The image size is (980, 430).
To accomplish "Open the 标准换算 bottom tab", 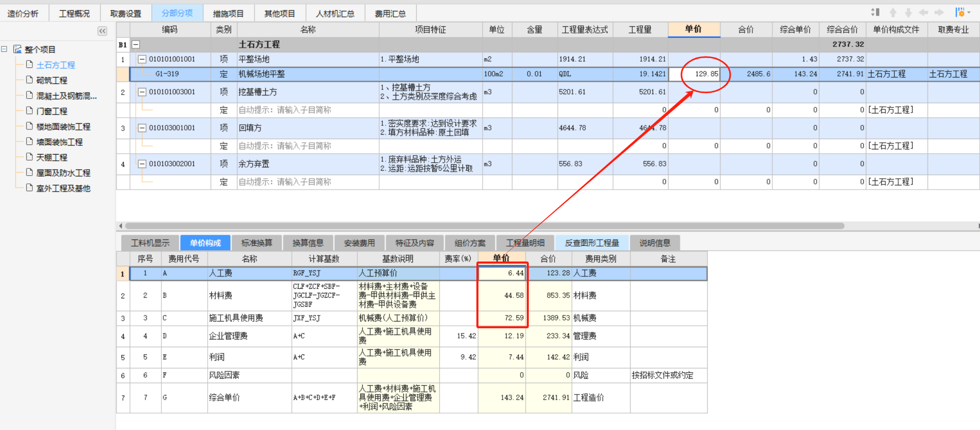I will (257, 242).
